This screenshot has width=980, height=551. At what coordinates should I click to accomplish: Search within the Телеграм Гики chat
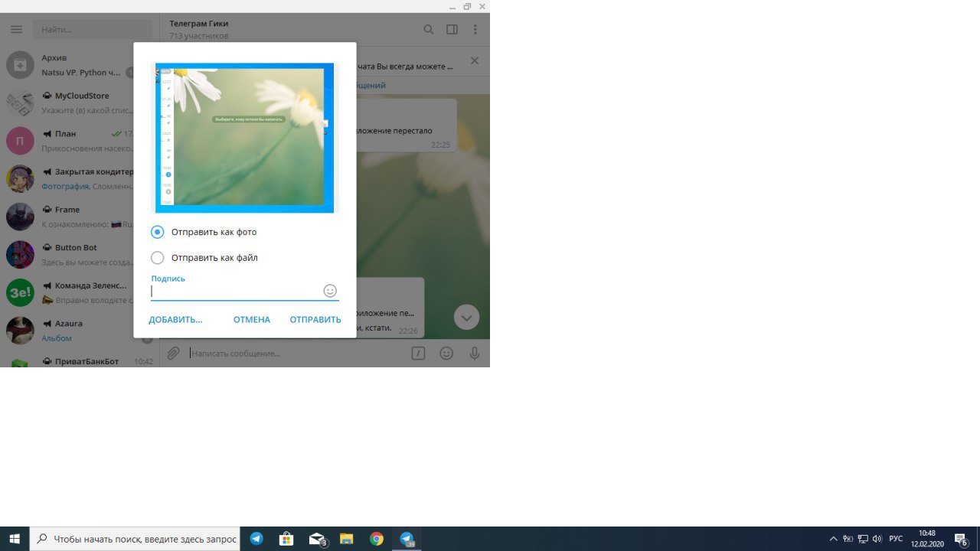(x=429, y=30)
